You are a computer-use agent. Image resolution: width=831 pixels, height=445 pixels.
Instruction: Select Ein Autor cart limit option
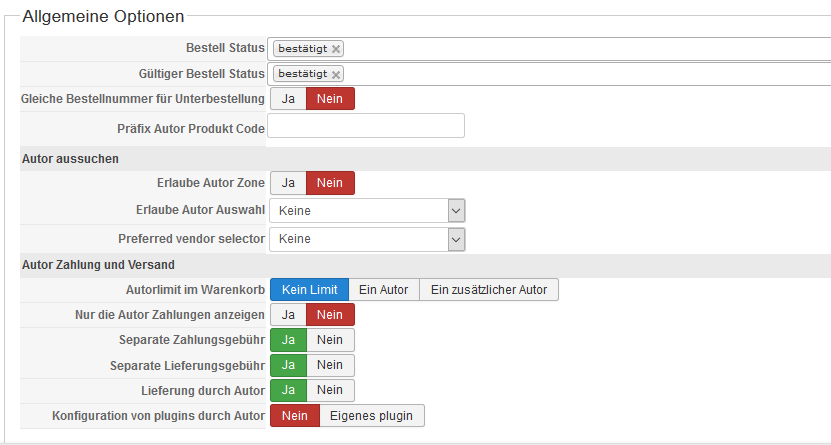click(384, 290)
